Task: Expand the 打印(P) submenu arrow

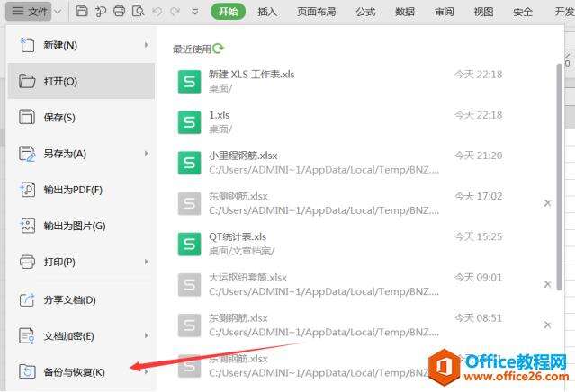Action: [147, 262]
